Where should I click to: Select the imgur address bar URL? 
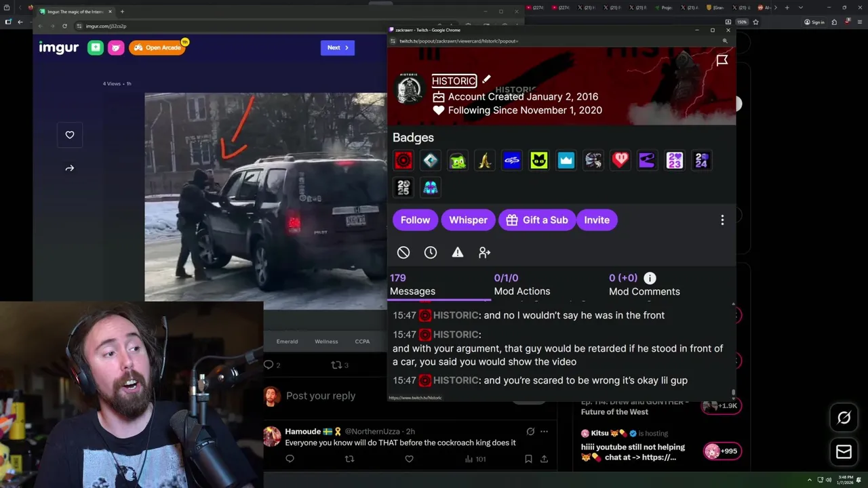pos(106,26)
